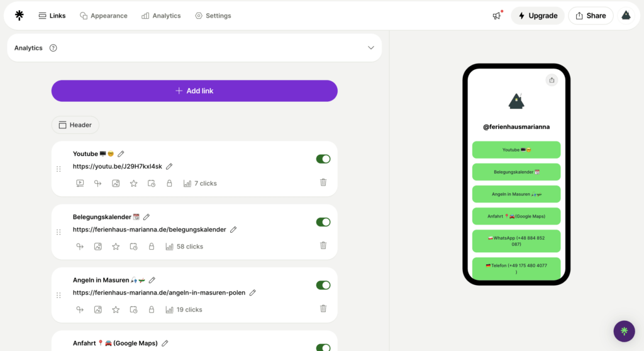Viewport: 644px width, 351px height.
Task: View the Angeln in Masuren 19 clicks stats
Action: (x=184, y=309)
